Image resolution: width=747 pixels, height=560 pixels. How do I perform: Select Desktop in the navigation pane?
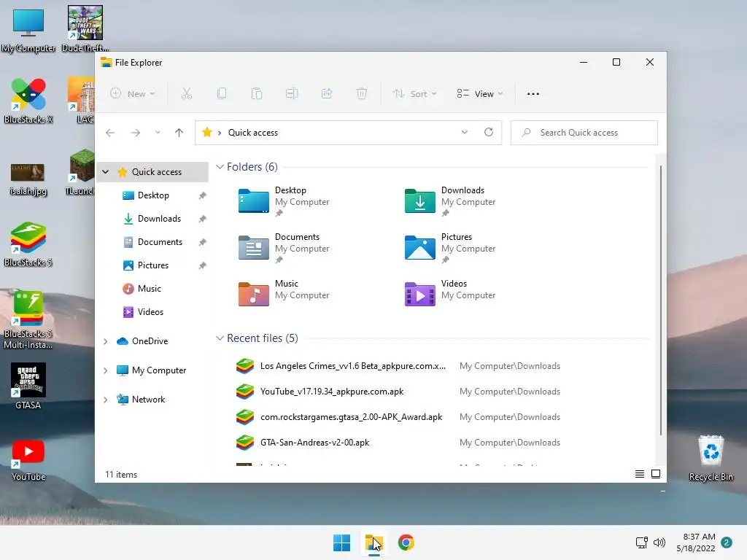click(152, 195)
